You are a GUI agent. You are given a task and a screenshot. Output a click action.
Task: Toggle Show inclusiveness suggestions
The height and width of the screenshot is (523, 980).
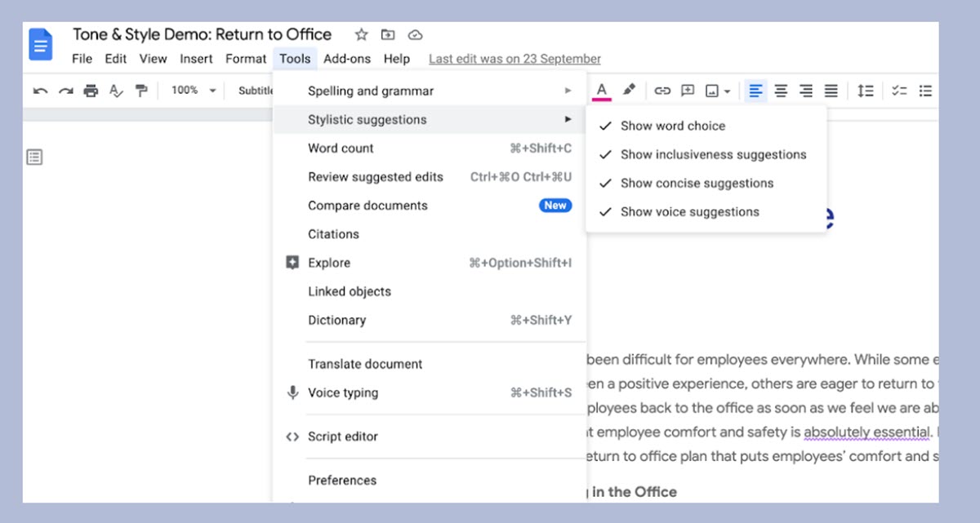pos(713,154)
